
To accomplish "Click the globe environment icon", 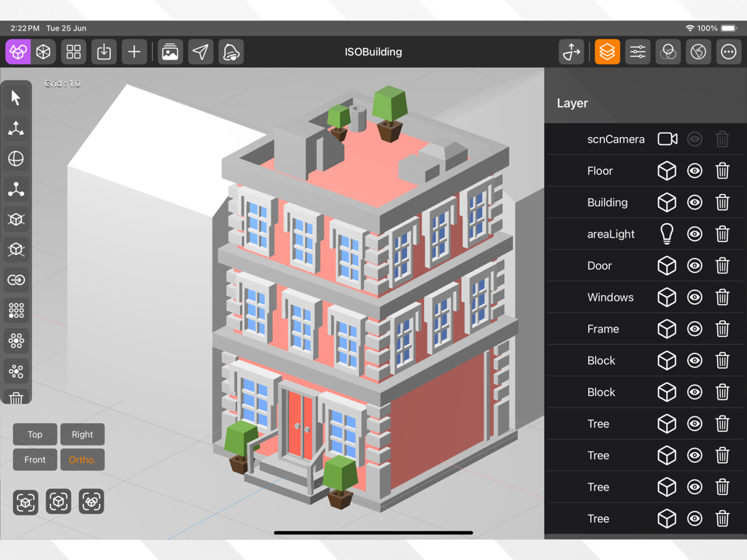I will pos(697,52).
